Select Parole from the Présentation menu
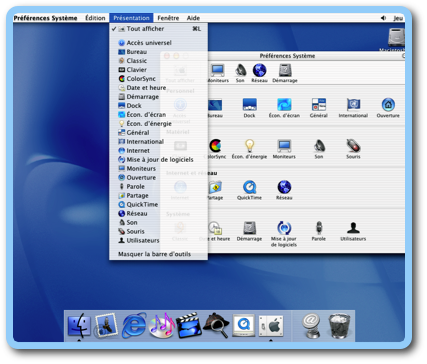This screenshot has height=364, width=427. click(x=158, y=187)
